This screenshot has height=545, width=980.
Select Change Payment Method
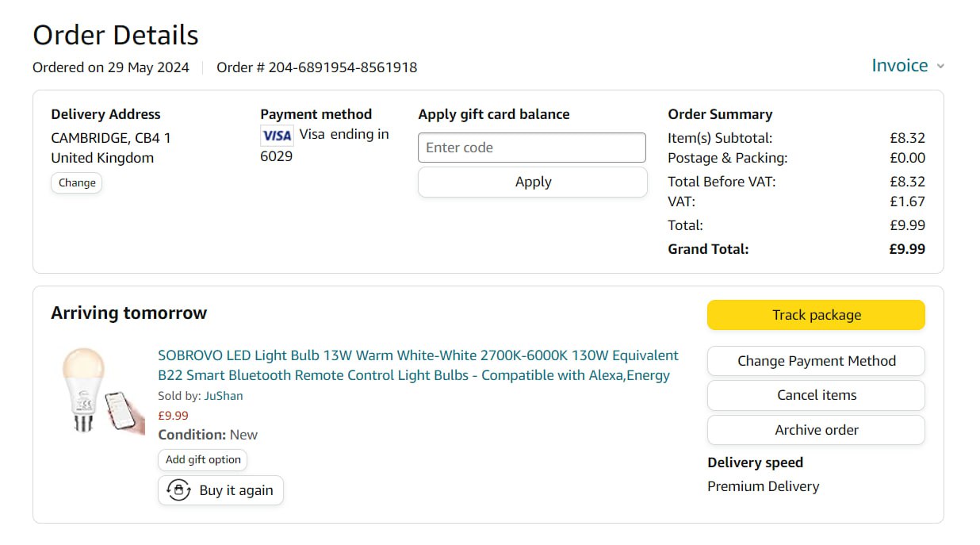click(816, 361)
